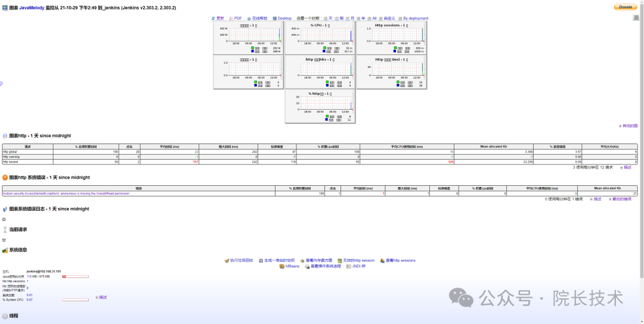Open the http global request row link
This screenshot has height=324, width=644.
pos(11,152)
